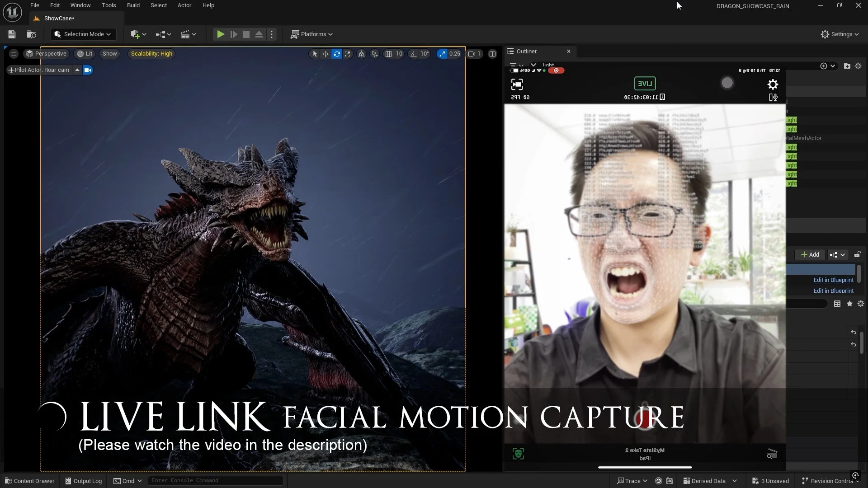Viewport: 868px width, 488px height.
Task: Toggle grid snapping in the viewport
Action: click(x=390, y=54)
